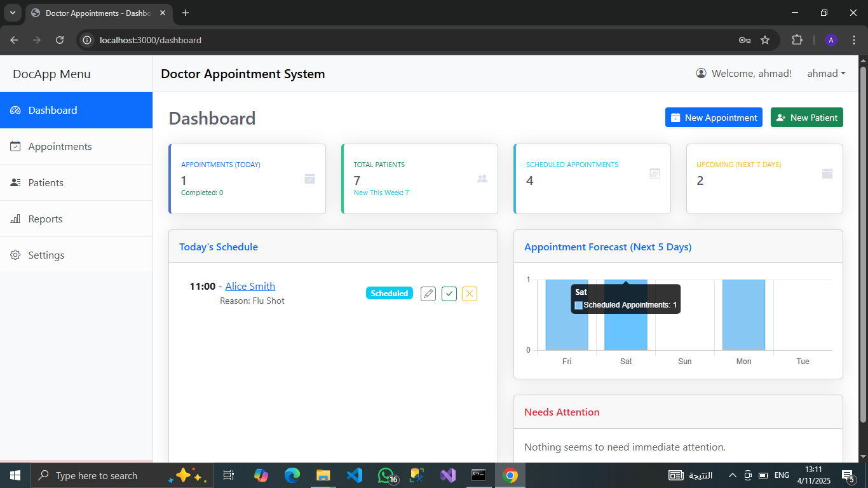Image resolution: width=868 pixels, height=488 pixels.
Task: Open Task View in the taskbar
Action: pyautogui.click(x=229, y=475)
